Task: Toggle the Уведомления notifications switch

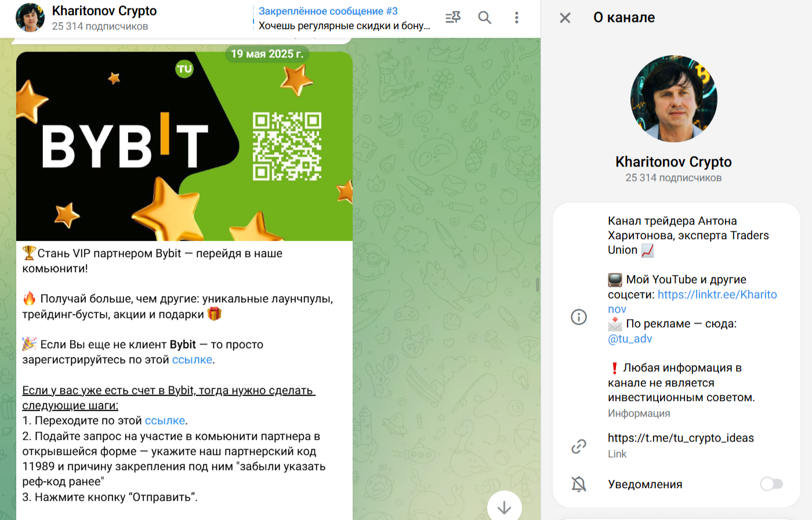Action: pos(771,484)
